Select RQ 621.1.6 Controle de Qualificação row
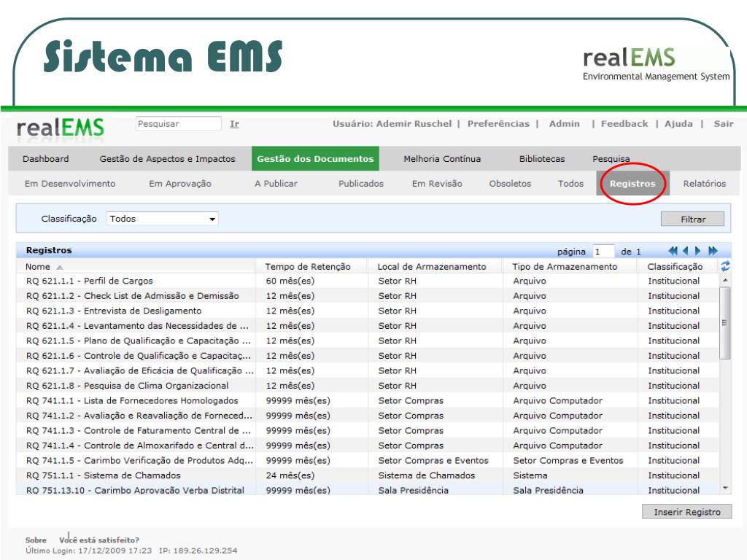 coord(368,356)
